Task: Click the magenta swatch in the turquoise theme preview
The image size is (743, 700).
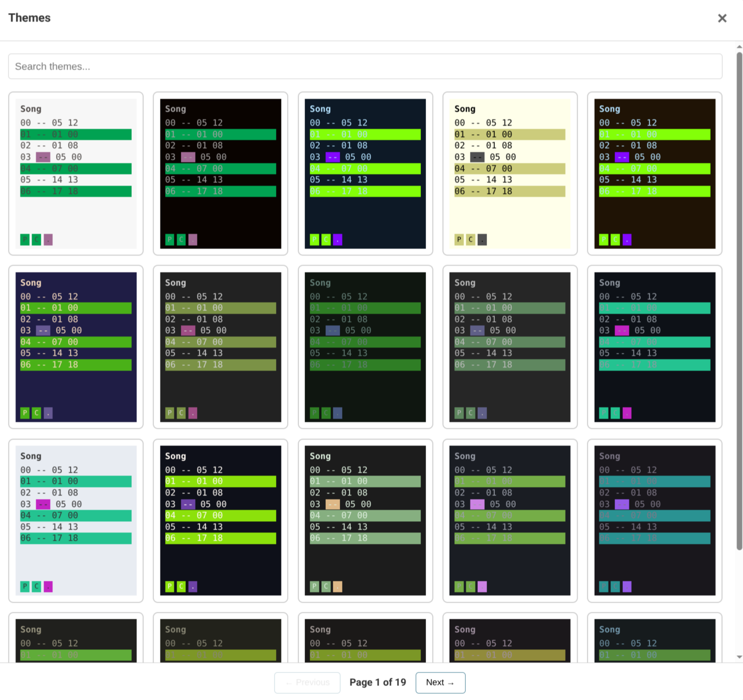Action: tap(626, 413)
